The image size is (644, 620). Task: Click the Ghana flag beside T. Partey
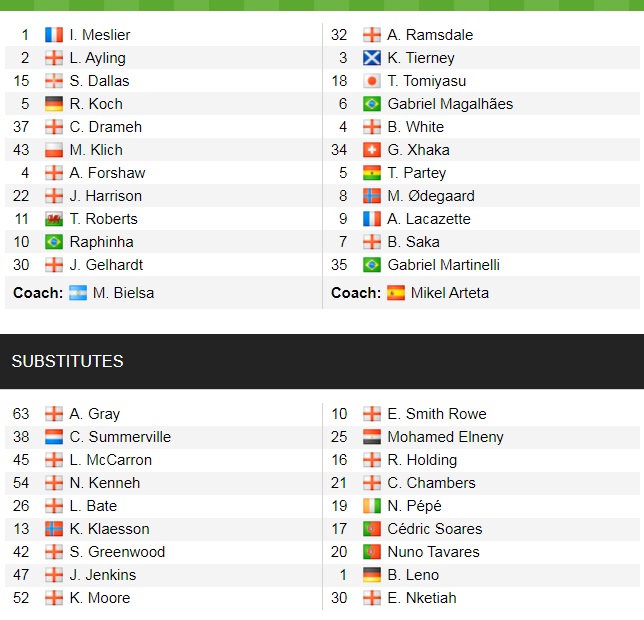click(372, 173)
